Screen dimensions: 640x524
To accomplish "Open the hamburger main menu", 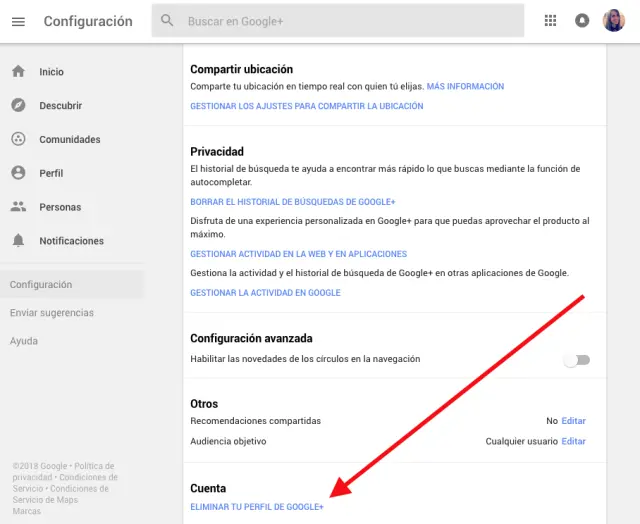I will coord(18,21).
